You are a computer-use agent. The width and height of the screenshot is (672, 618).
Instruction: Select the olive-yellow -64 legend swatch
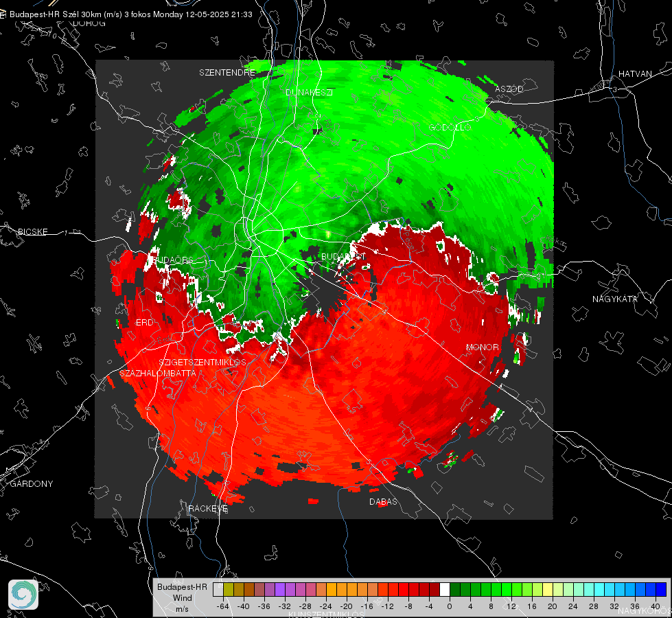click(x=229, y=590)
